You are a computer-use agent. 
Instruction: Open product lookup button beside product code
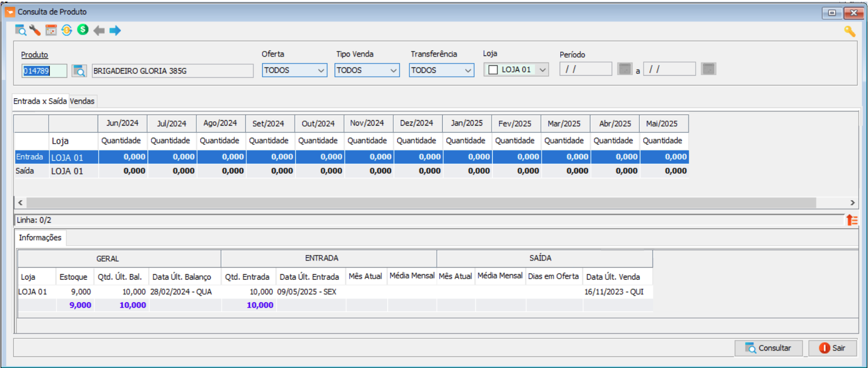[80, 71]
